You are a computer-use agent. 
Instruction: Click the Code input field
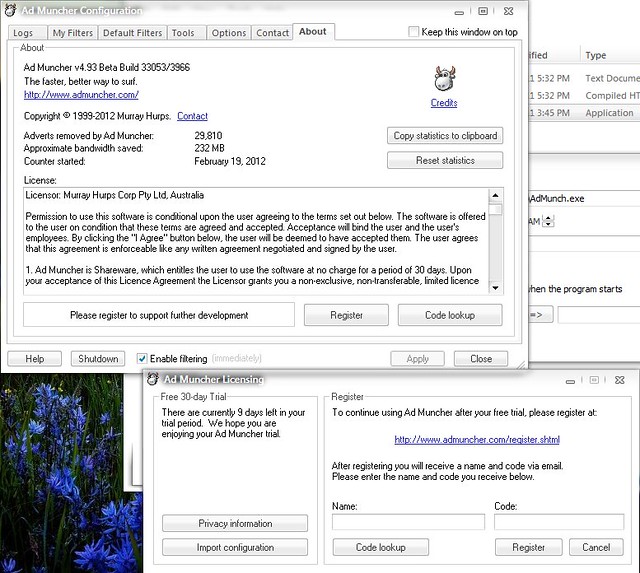pos(559,522)
